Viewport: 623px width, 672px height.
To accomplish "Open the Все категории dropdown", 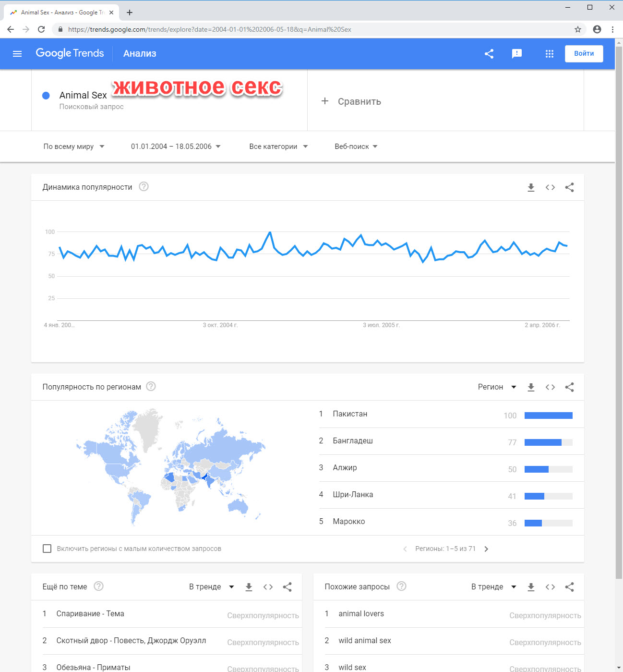I will coord(278,147).
